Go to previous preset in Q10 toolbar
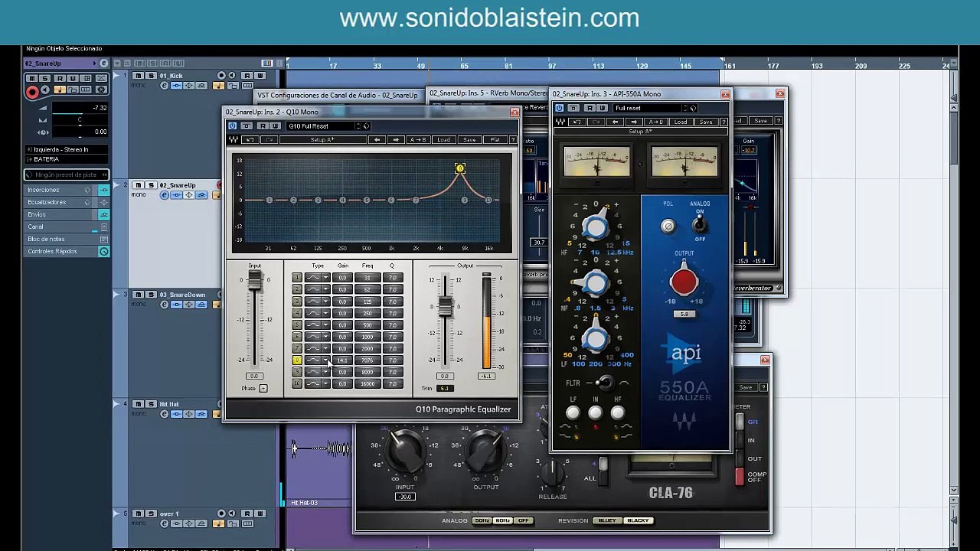Image resolution: width=980 pixels, height=551 pixels. (x=377, y=140)
